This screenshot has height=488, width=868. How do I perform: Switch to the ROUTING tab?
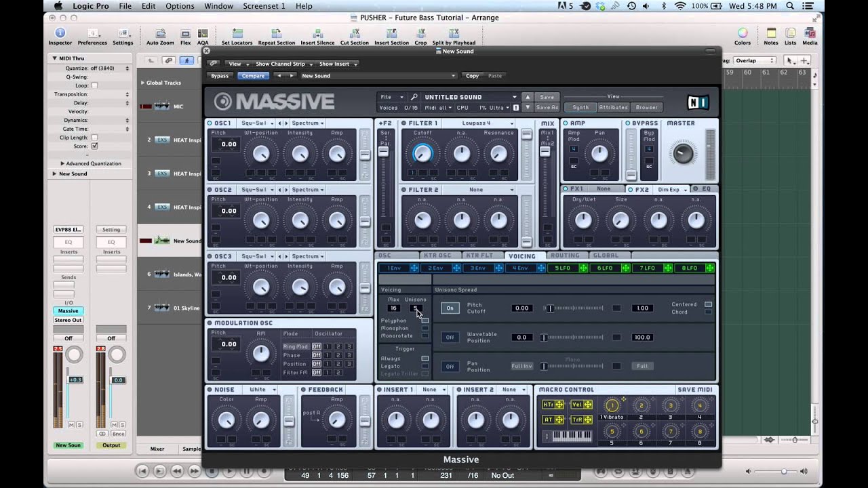[565, 256]
